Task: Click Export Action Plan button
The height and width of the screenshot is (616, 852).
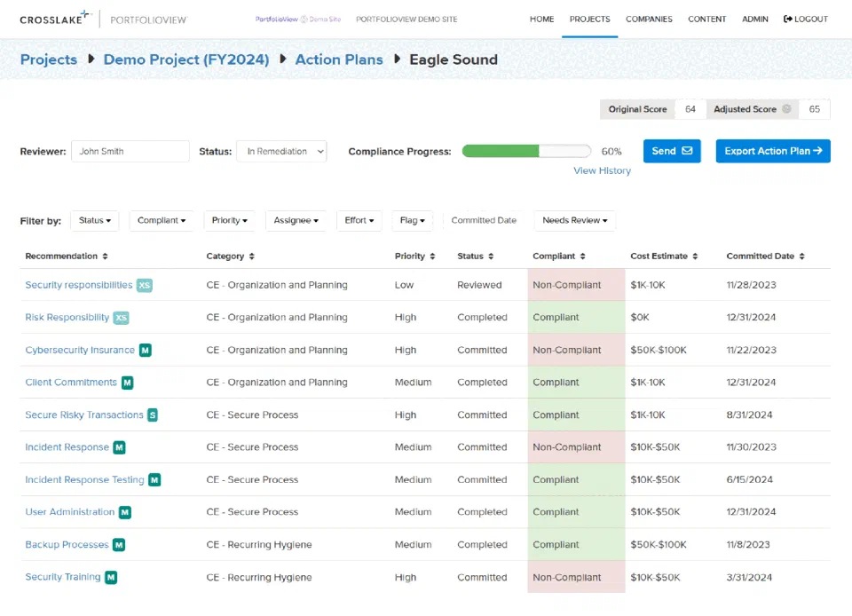Action: (x=773, y=151)
